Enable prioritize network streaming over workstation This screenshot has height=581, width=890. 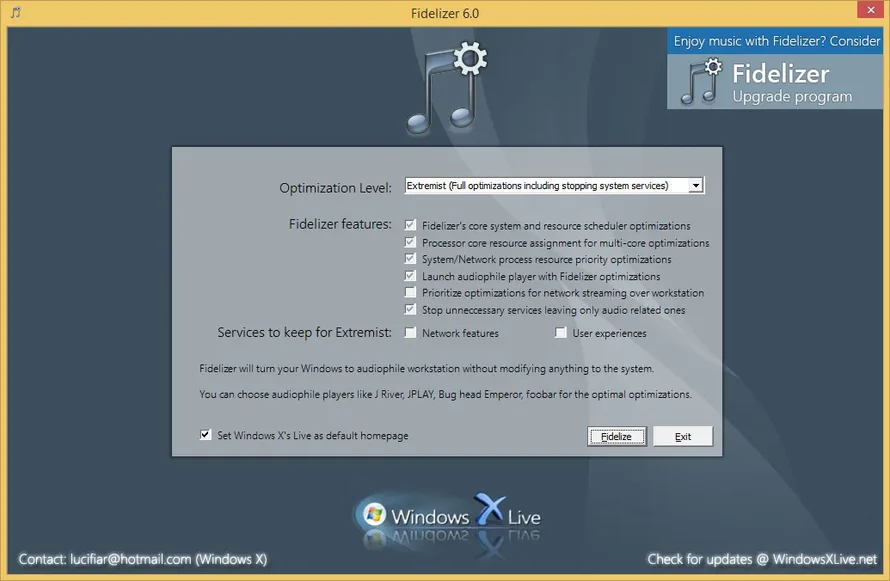(x=410, y=292)
